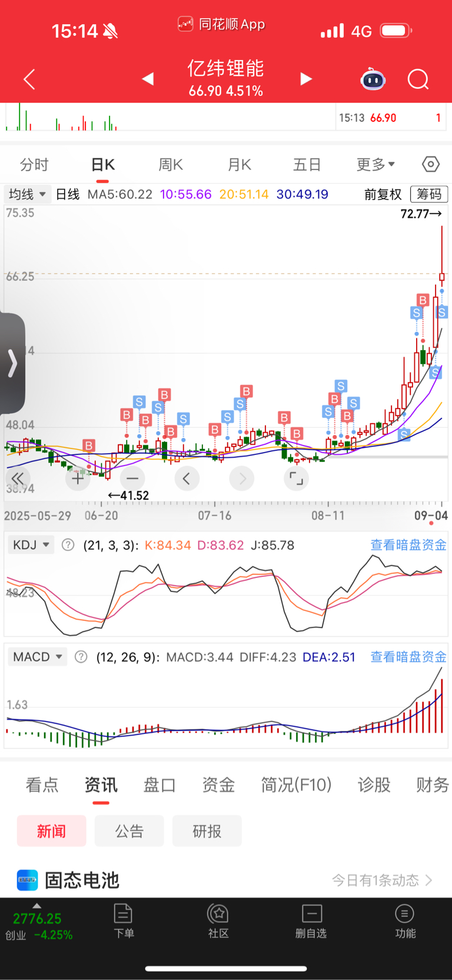Viewport: 452px width, 980px height.
Task: Open the AI robot assistant
Action: (373, 79)
